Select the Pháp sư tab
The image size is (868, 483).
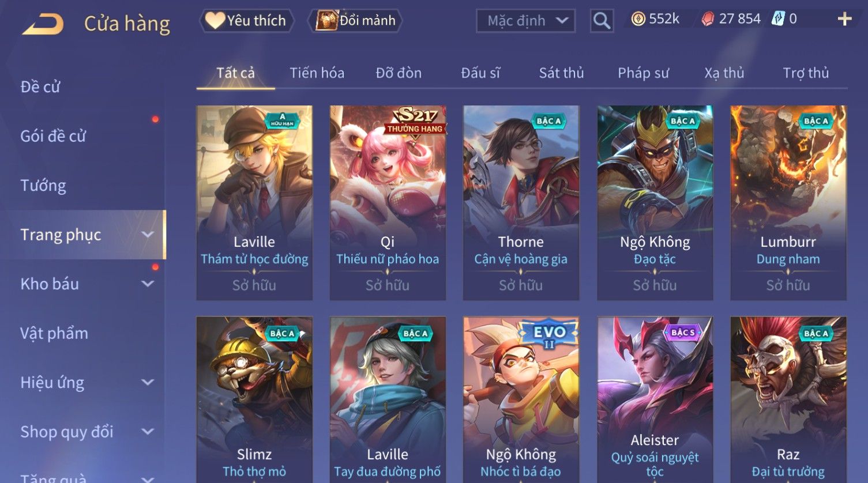pos(643,73)
